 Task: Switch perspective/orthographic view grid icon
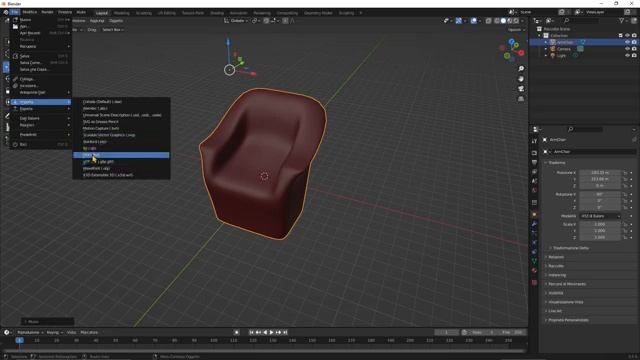tap(521, 99)
